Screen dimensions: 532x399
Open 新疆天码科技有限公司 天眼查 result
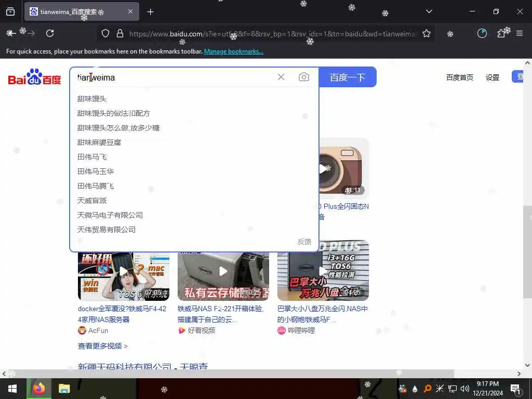(142, 366)
